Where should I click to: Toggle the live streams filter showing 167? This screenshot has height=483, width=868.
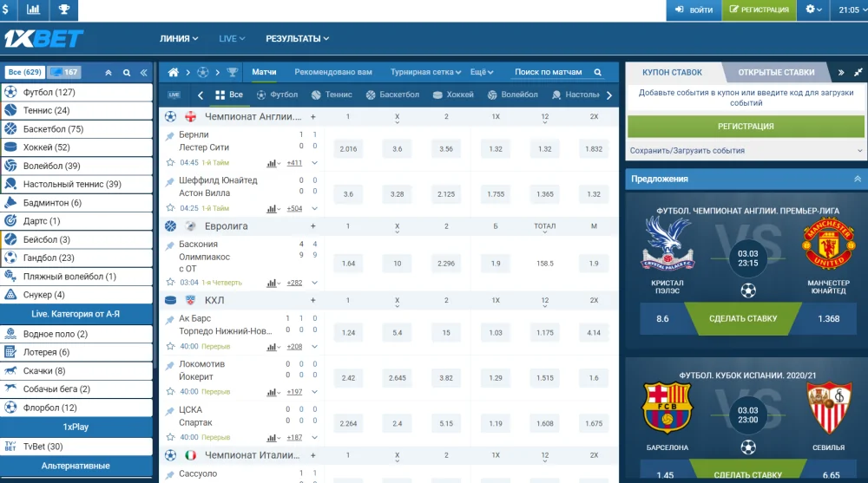64,72
